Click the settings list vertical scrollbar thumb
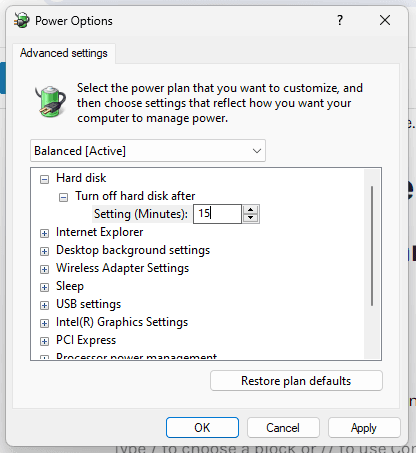The image size is (416, 453). click(372, 246)
